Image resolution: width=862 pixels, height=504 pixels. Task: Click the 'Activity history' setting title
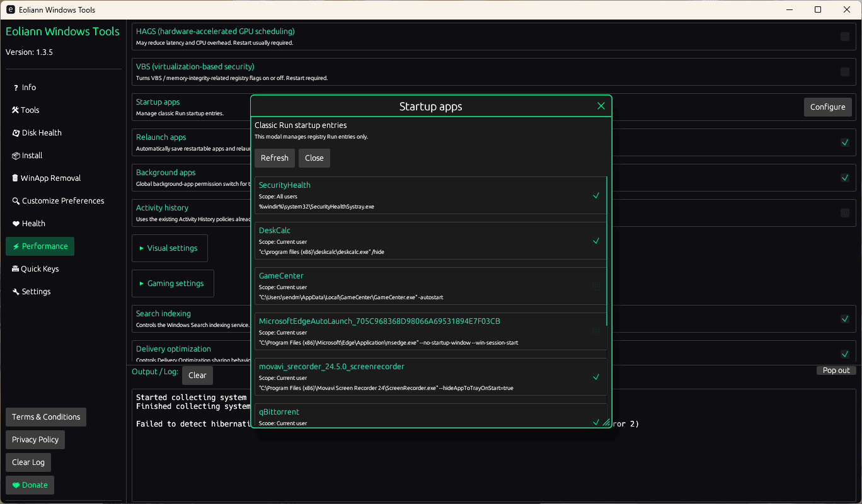[x=163, y=208]
